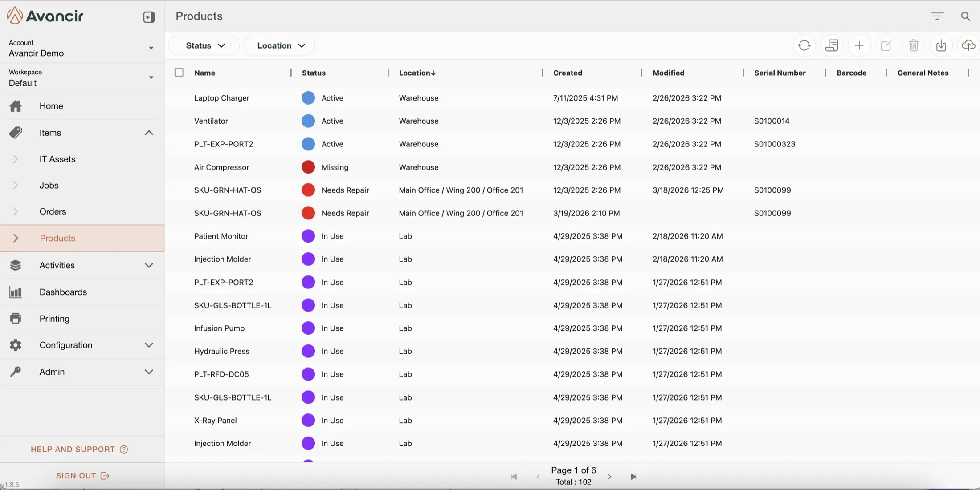Click the filter lines icon
The image size is (980, 490).
[937, 16]
